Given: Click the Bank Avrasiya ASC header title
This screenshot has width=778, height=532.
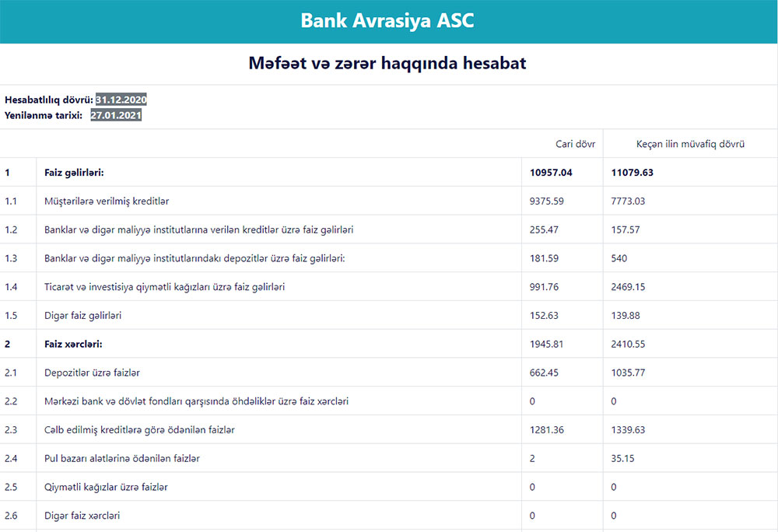Looking at the screenshot, I should pyautogui.click(x=387, y=21).
